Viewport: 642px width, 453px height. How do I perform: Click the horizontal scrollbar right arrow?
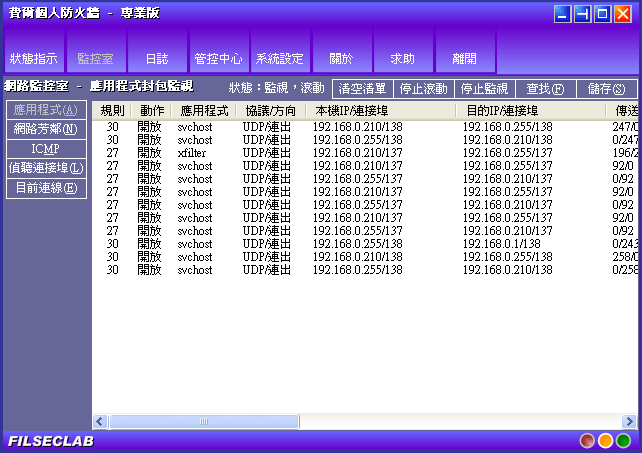633,422
